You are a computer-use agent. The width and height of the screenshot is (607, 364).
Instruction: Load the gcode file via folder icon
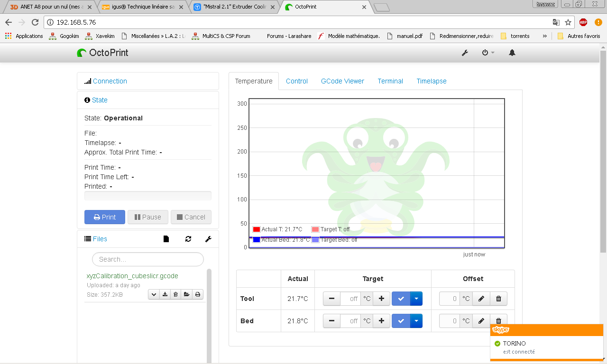[x=187, y=294]
